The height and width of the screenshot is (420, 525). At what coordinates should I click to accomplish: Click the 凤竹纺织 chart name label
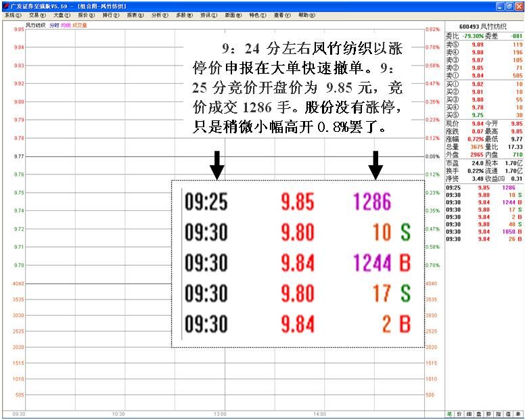click(35, 25)
